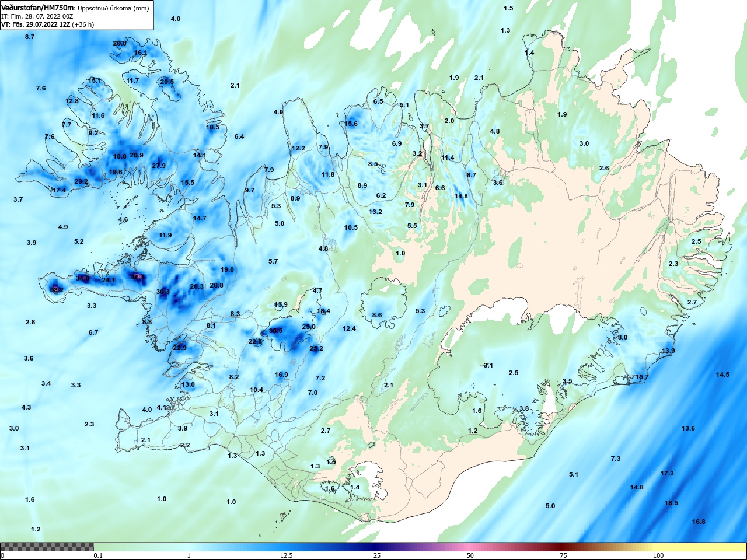Select the 18.8 precipitation value
Viewport: 747px width, 560px height.
[120, 156]
